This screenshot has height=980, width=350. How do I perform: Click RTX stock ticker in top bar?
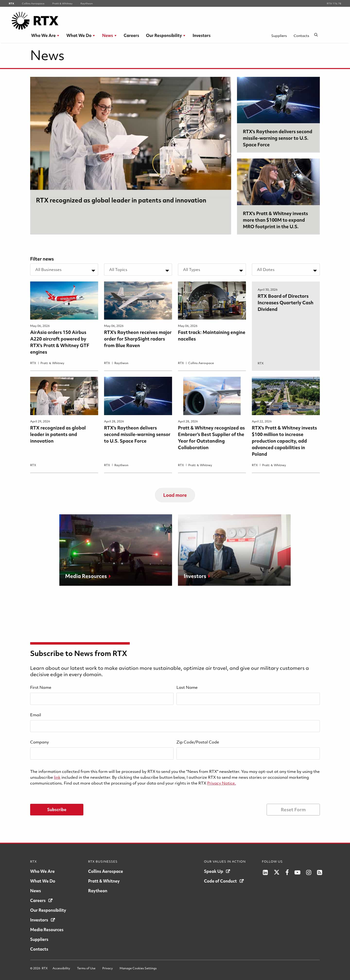[x=334, y=3]
